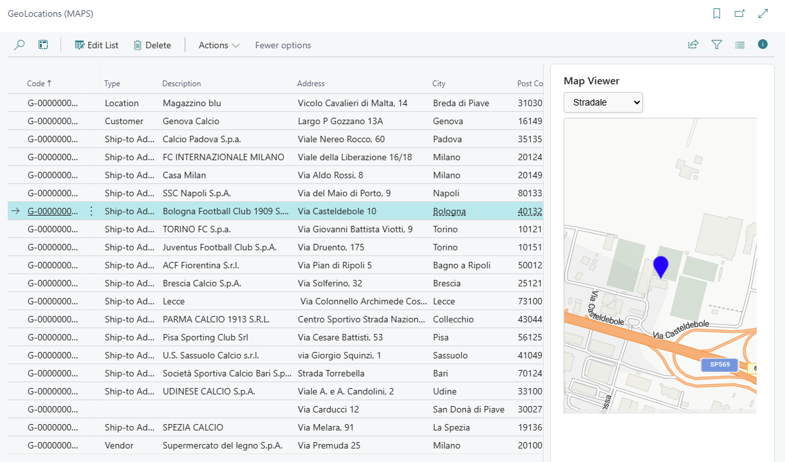The width and height of the screenshot is (785, 462).
Task: Click the Post Code column header
Action: (530, 84)
